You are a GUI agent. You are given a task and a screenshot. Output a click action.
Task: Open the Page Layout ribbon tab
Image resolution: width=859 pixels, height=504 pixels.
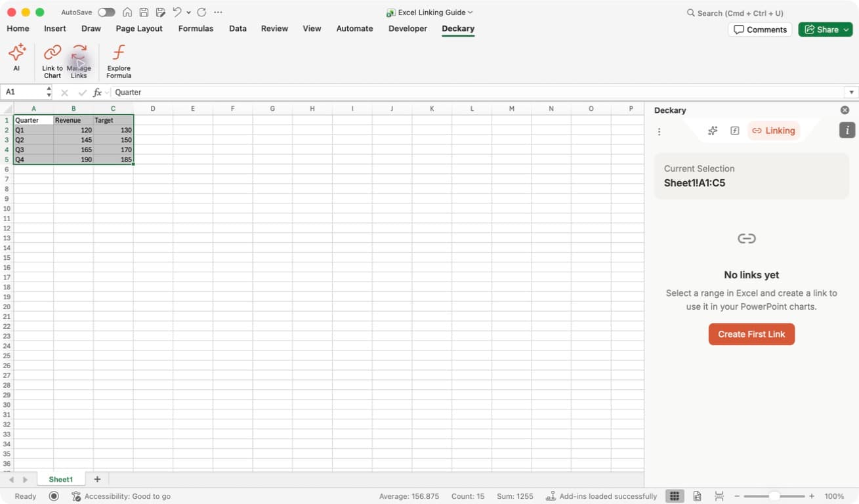(139, 28)
